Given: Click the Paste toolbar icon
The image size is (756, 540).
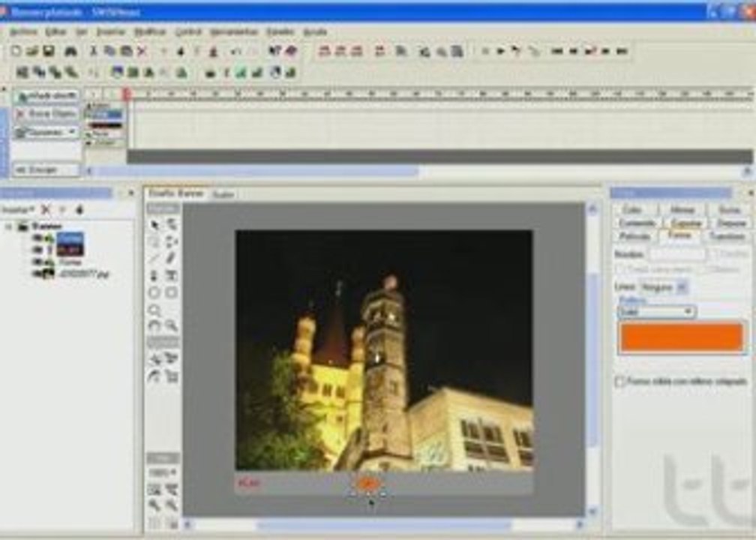Looking at the screenshot, I should (x=126, y=51).
